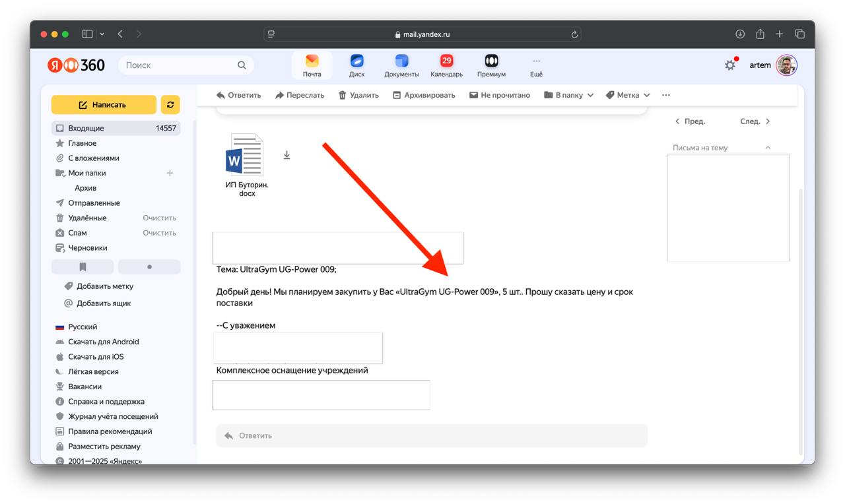
Task: Click the unread filter dot button
Action: tap(149, 267)
